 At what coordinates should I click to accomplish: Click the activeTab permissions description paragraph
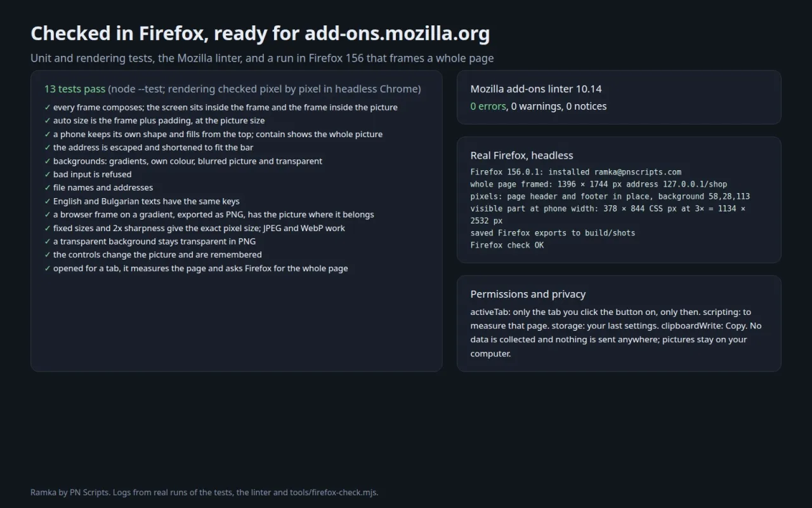[x=616, y=333]
